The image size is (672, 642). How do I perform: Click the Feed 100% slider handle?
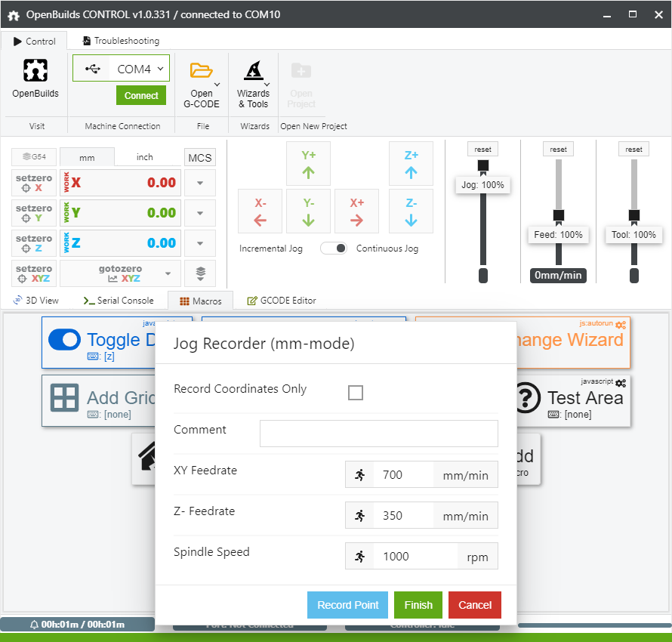pyautogui.click(x=559, y=215)
